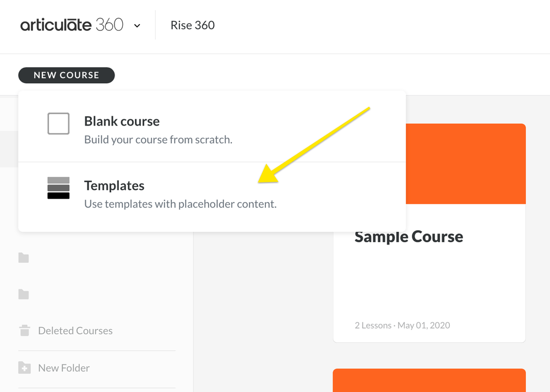The width and height of the screenshot is (550, 392).
Task: Click "Use templates with placeholder content" description
Action: click(x=180, y=204)
